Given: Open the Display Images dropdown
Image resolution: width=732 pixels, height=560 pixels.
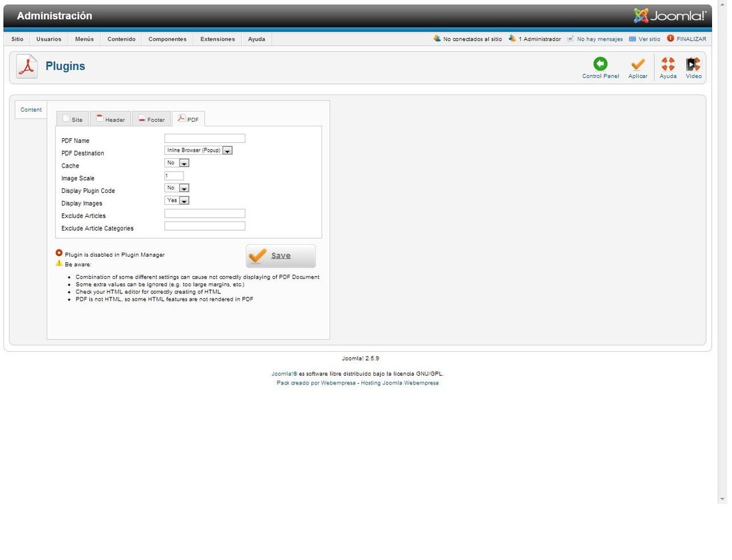Looking at the screenshot, I should (x=176, y=200).
